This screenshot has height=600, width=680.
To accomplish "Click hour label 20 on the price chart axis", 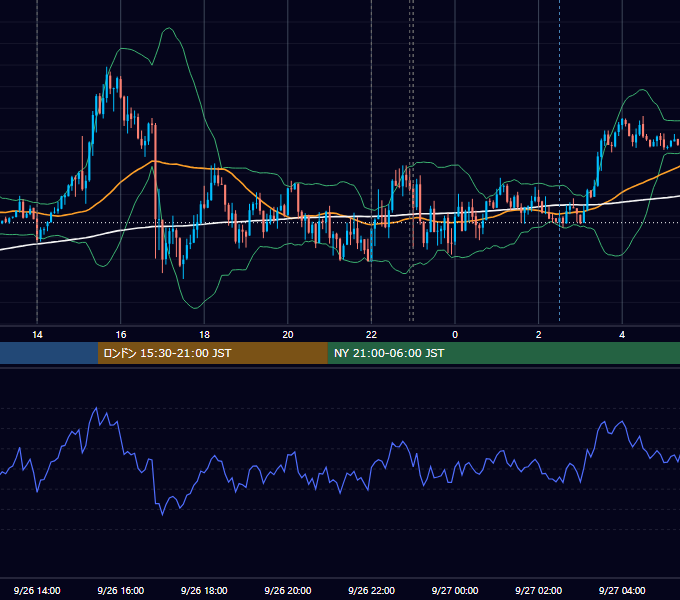I will coord(288,334).
